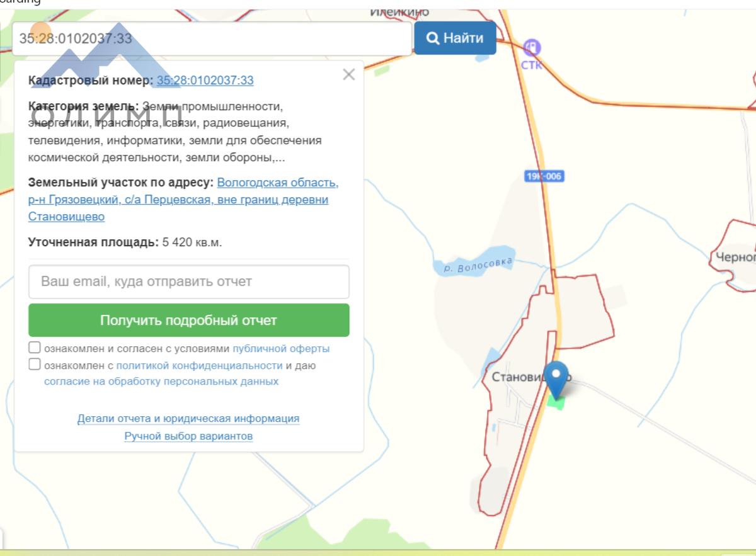Check the public offer agreement checkbox

pos(35,348)
